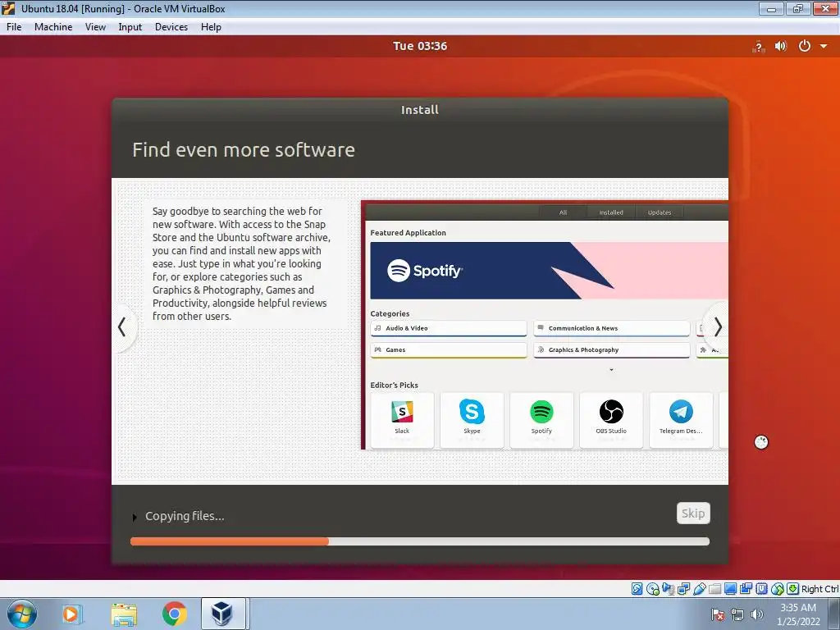Expand the Copying files details triangle

point(135,517)
